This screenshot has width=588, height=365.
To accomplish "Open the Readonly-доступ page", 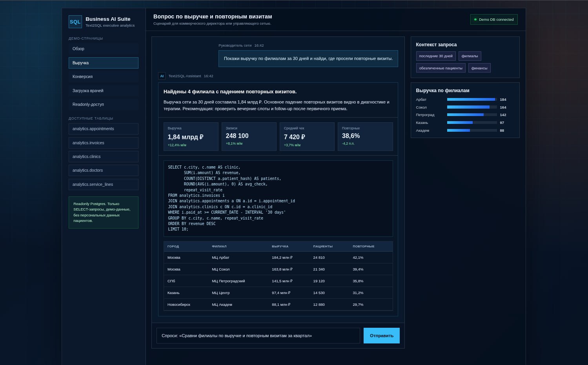I will click(104, 105).
